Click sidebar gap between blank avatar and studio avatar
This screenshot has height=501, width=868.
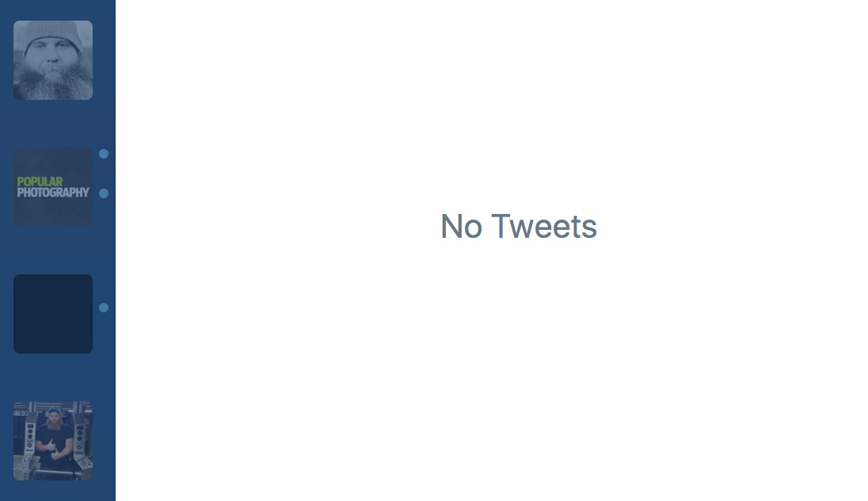53,377
